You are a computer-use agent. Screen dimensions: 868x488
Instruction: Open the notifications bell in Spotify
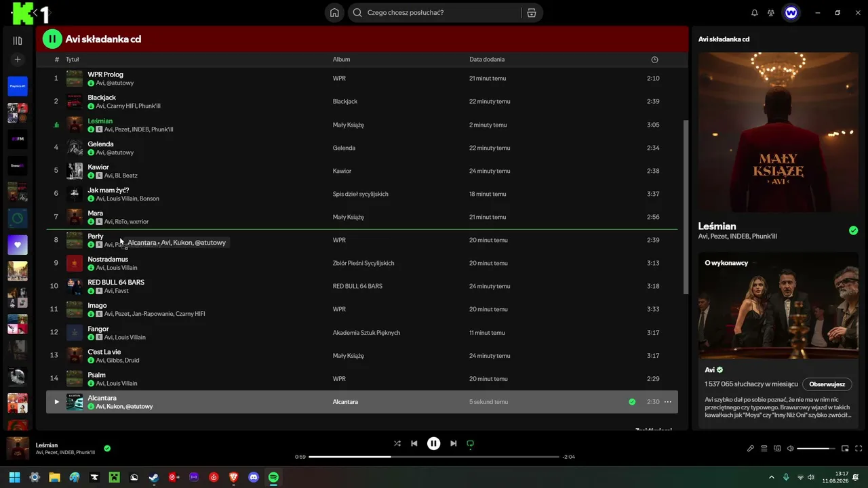pyautogui.click(x=755, y=13)
